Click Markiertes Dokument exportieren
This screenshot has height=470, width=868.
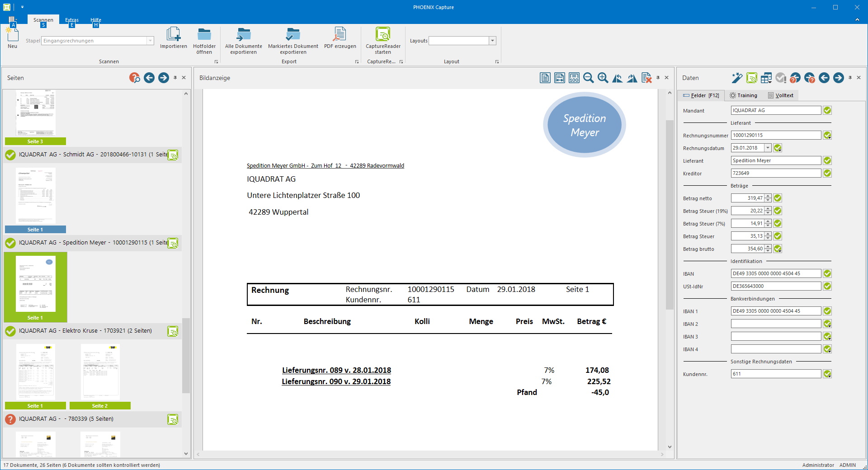(x=293, y=41)
